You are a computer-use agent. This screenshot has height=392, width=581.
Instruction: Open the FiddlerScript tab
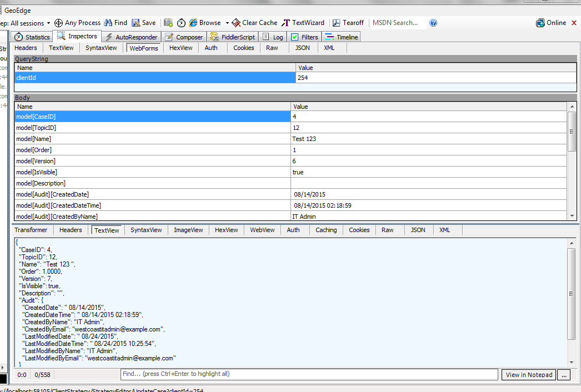[232, 37]
